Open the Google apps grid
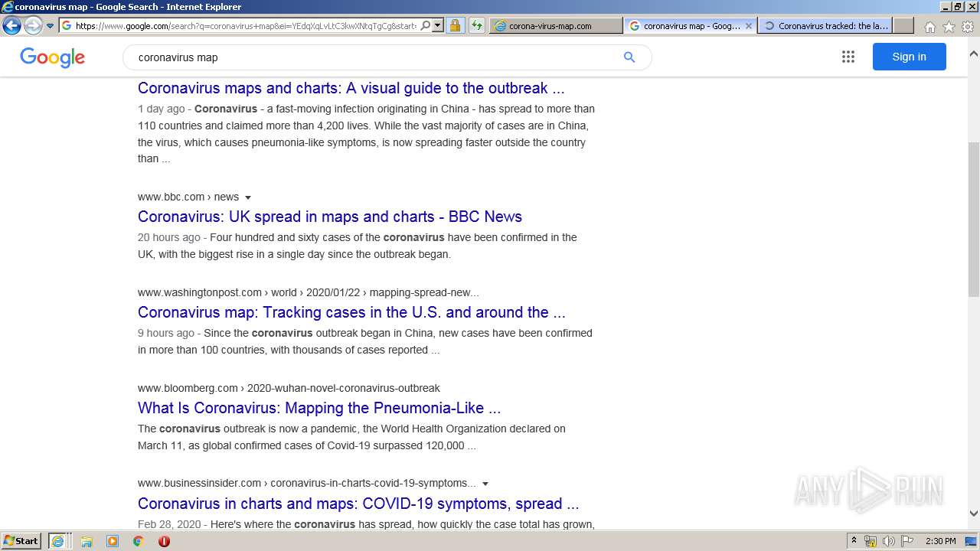This screenshot has height=551, width=980. coord(848,57)
